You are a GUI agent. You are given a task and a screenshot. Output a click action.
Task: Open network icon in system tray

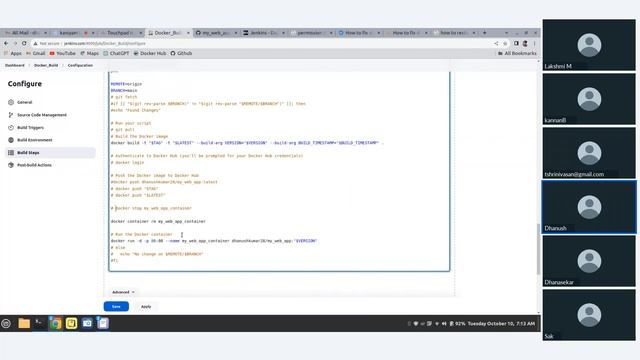tap(437, 324)
